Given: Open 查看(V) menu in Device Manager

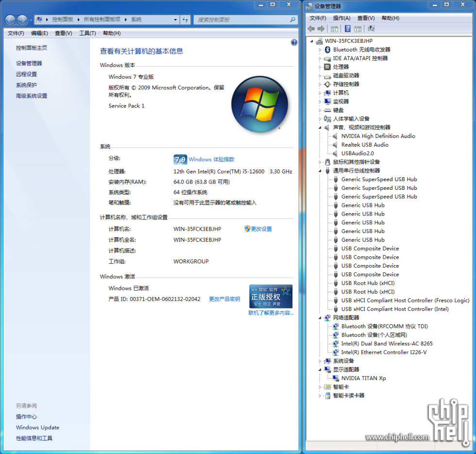Looking at the screenshot, I should [366, 18].
